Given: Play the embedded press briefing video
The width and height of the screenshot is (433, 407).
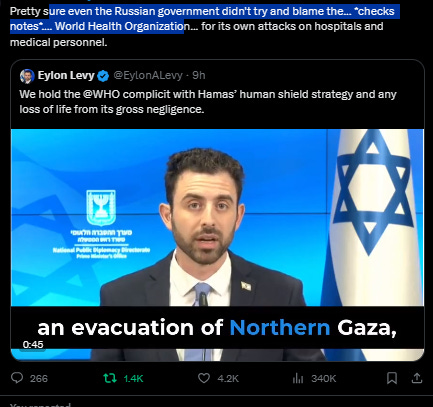Looking at the screenshot, I should coord(217,245).
